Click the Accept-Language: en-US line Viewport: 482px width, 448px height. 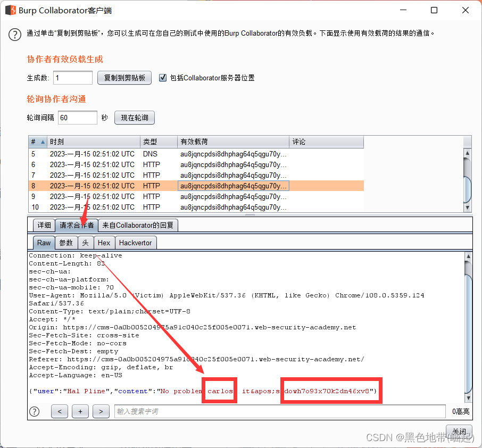pyautogui.click(x=76, y=375)
